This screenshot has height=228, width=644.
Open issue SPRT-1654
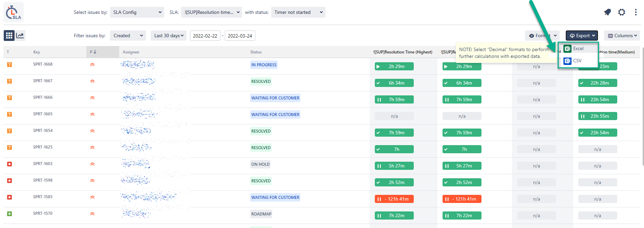click(43, 131)
